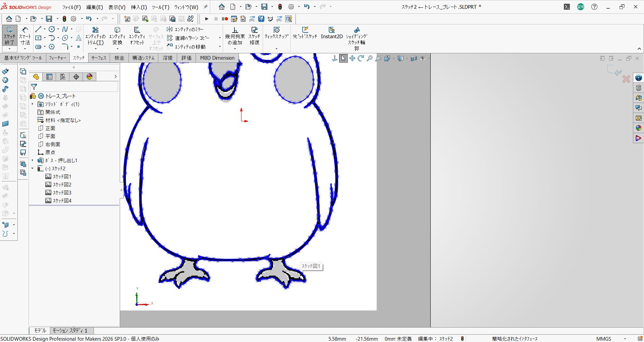The width and height of the screenshot is (644, 342).
Task: Expand the ボス-押し出し1 tree node
Action: click(33, 160)
